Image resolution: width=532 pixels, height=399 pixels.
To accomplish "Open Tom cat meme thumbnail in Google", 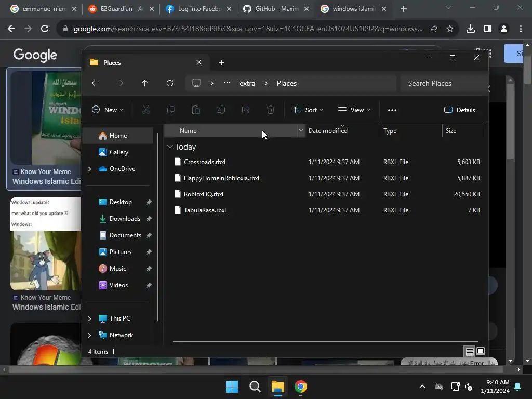I will point(46,244).
